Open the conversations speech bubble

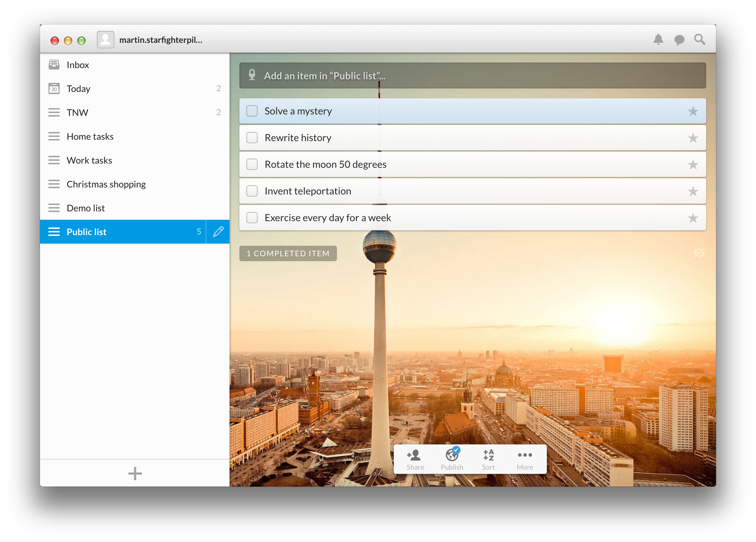click(679, 40)
